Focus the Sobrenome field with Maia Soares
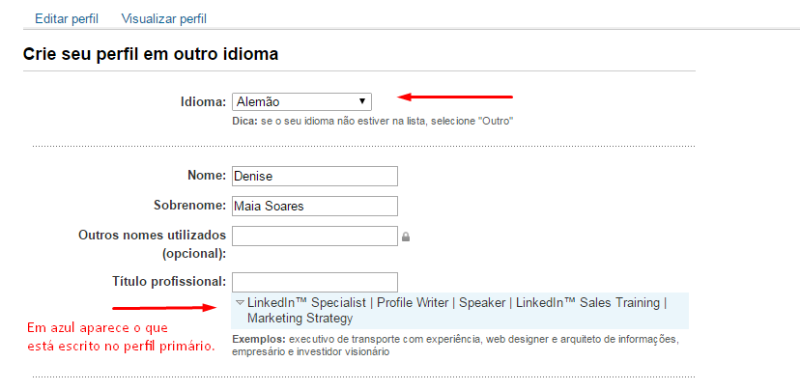This screenshot has width=800, height=390. click(315, 206)
